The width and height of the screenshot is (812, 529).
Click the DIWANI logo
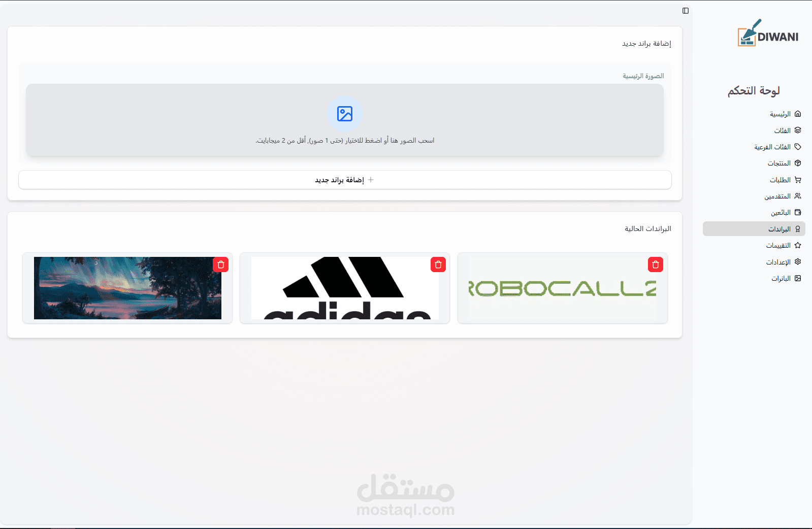coord(768,33)
